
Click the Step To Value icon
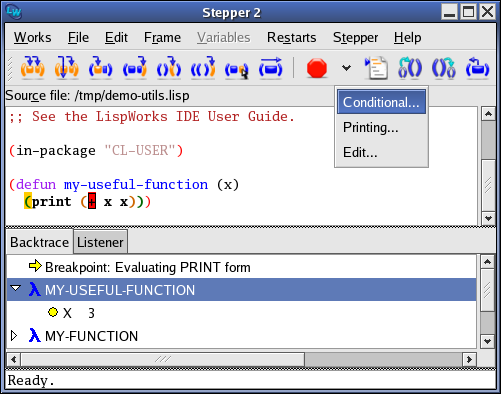coord(135,68)
